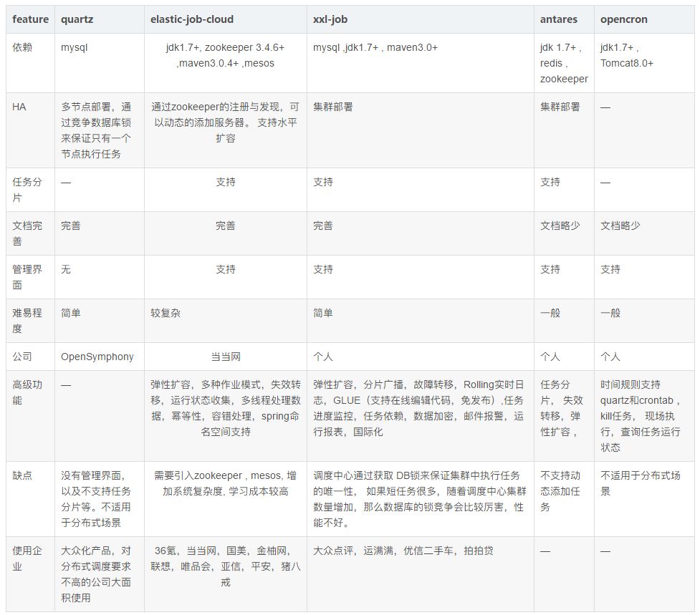This screenshot has width=700, height=615.
Task: Click the cell '当当网' in 公司 row
Action: pyautogui.click(x=226, y=357)
